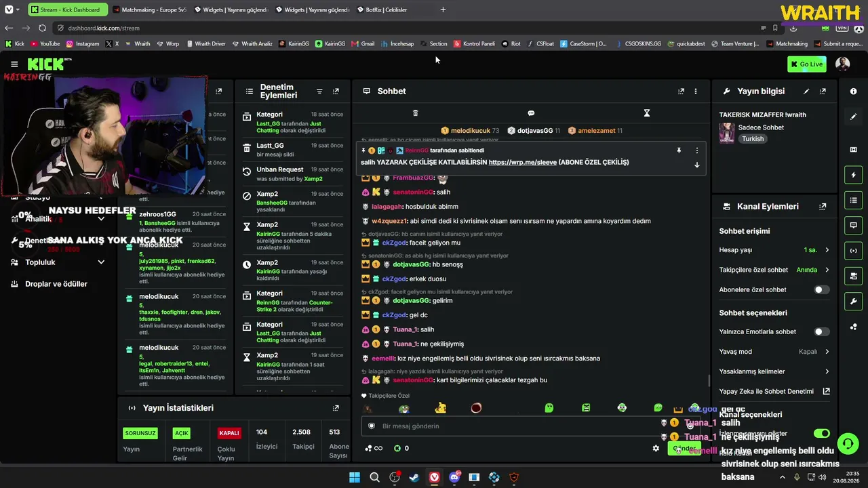Click the melodikucuk leaderboard entry
The width and height of the screenshot is (868, 488).
pyautogui.click(x=470, y=131)
